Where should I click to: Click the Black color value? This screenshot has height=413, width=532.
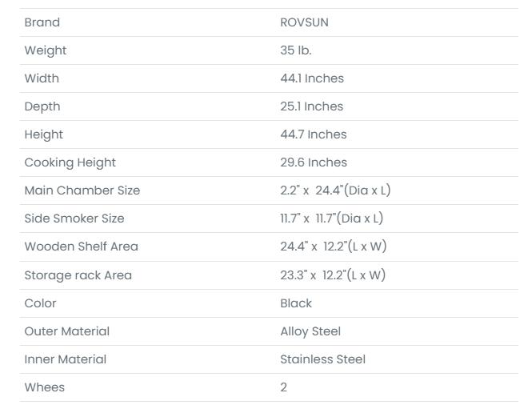(296, 303)
